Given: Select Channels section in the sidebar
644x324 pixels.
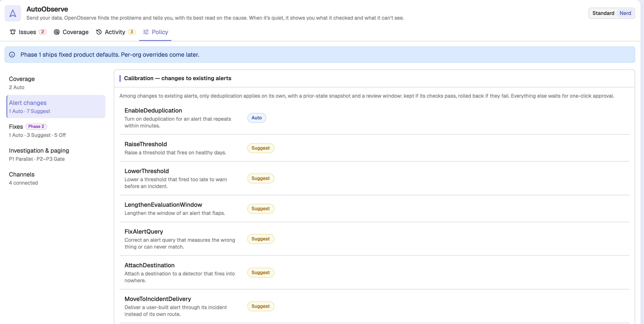Looking at the screenshot, I should [56, 178].
